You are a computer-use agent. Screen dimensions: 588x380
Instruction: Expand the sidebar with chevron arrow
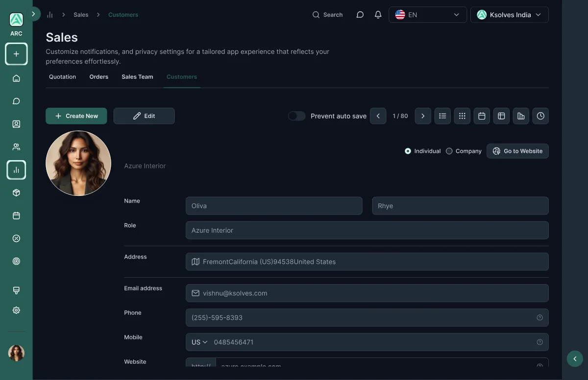[x=33, y=14]
